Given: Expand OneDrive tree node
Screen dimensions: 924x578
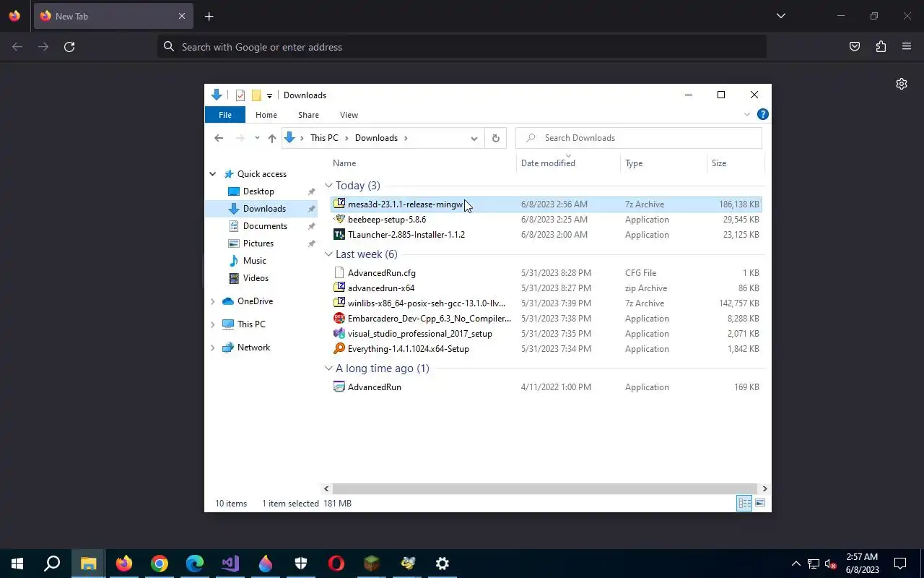Looking at the screenshot, I should 213,301.
